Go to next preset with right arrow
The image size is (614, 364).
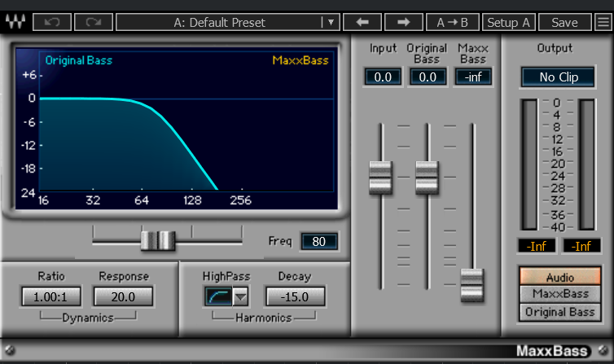point(404,22)
